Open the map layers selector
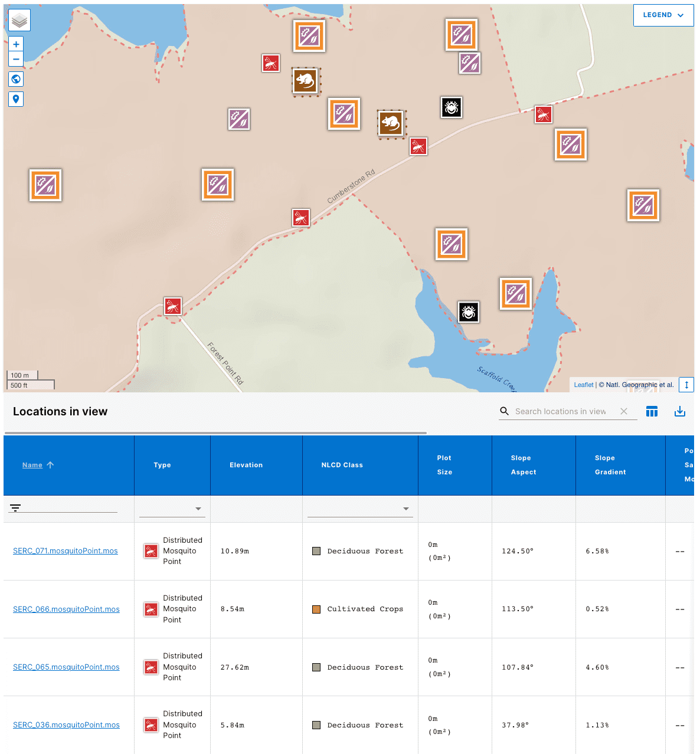This screenshot has height=754, width=700. coord(19,19)
